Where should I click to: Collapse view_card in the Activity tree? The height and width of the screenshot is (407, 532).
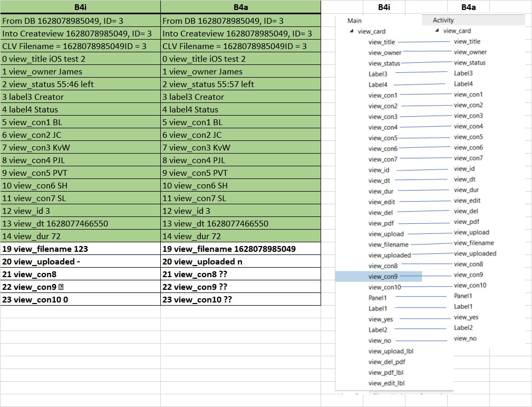pos(438,31)
